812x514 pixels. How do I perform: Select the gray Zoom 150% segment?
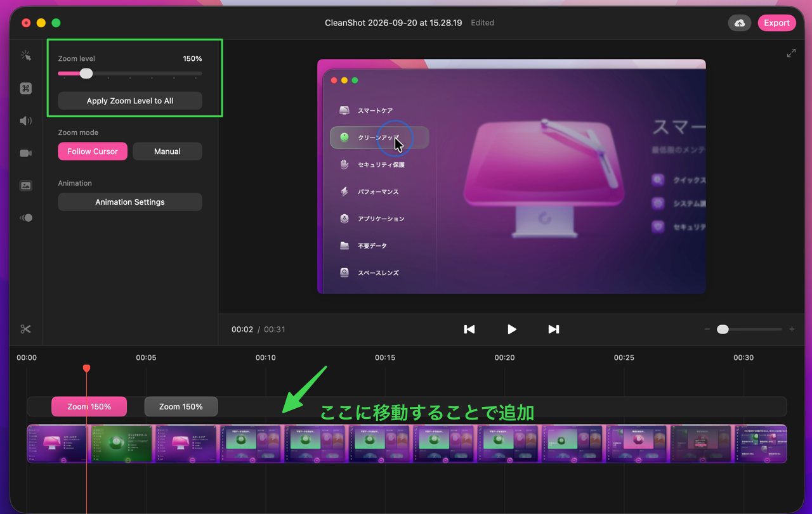[x=181, y=406]
